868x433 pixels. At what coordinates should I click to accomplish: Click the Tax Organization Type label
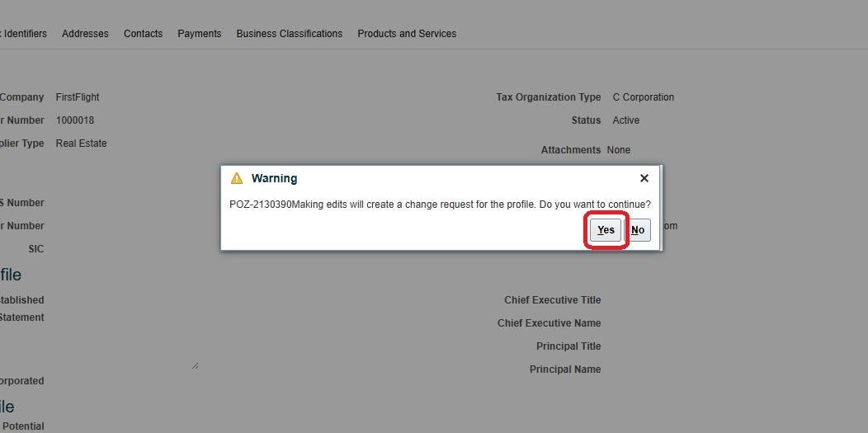click(549, 97)
